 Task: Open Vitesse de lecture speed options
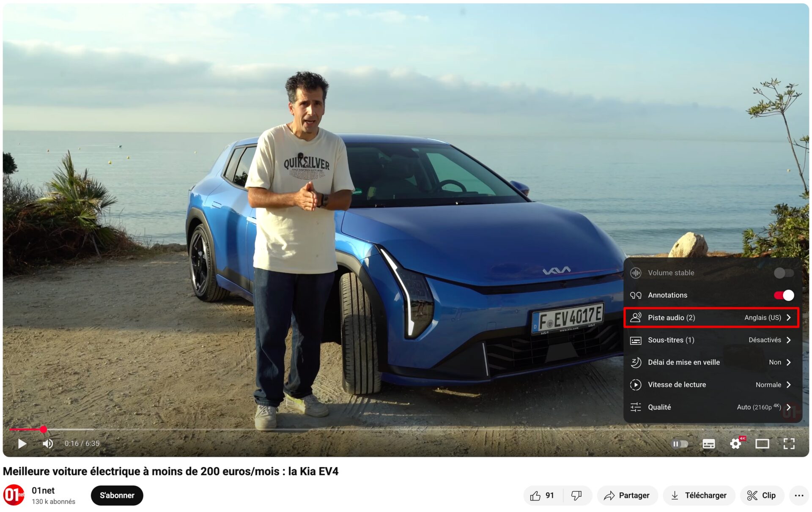711,385
